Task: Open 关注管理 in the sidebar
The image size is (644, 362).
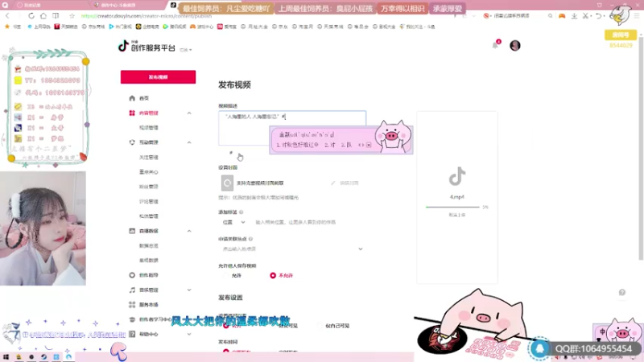Action: pos(149,157)
